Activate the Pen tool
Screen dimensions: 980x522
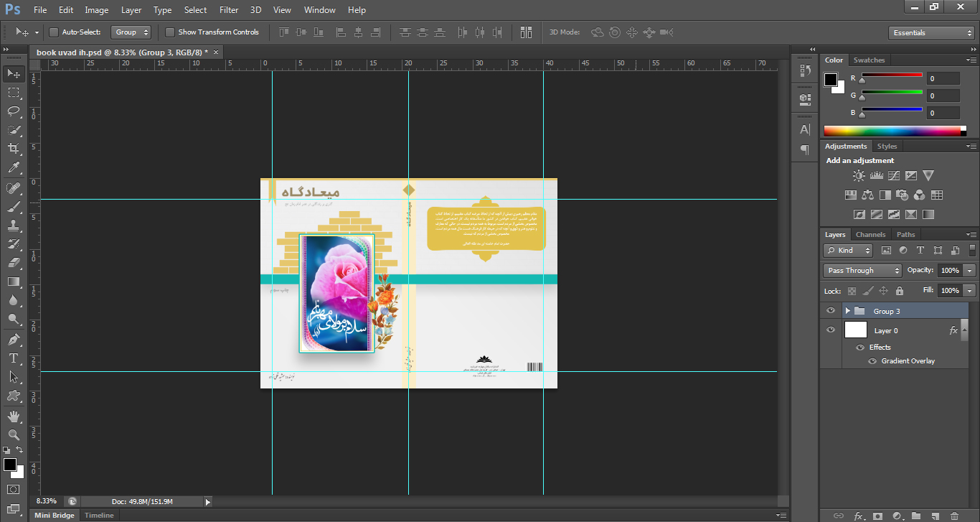coord(14,339)
